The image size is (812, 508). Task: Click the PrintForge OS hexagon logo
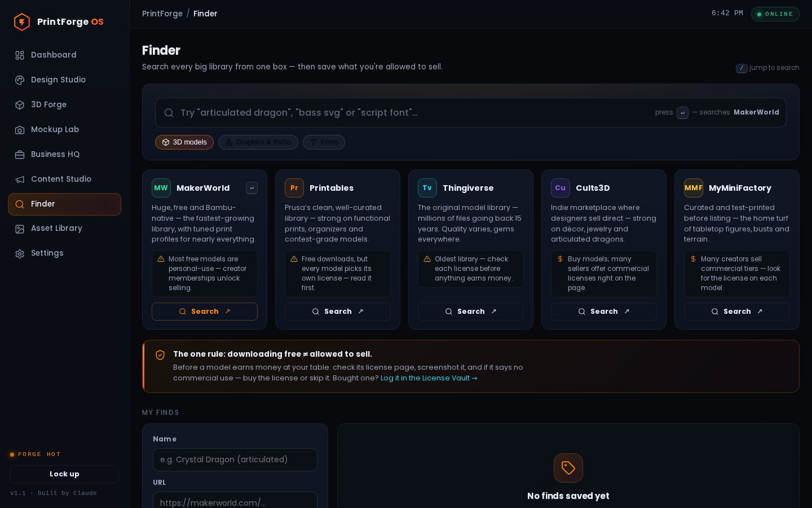[22, 22]
